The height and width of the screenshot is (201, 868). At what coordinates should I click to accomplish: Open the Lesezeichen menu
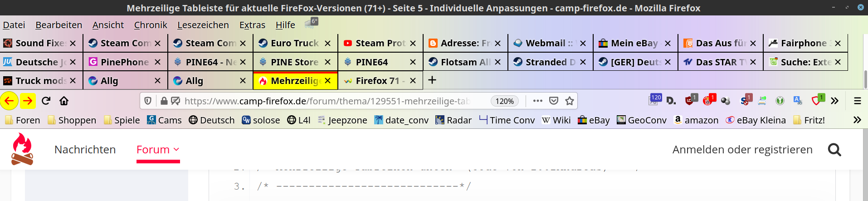point(203,25)
